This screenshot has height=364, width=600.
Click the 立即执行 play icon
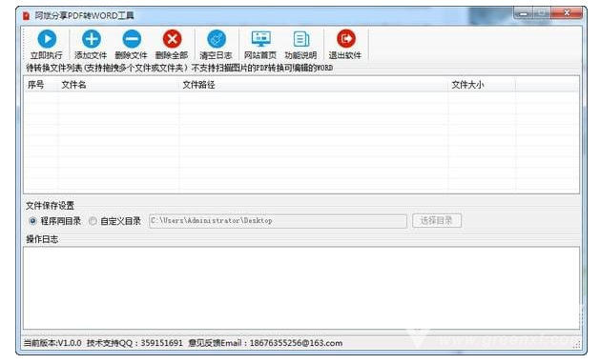[x=47, y=39]
